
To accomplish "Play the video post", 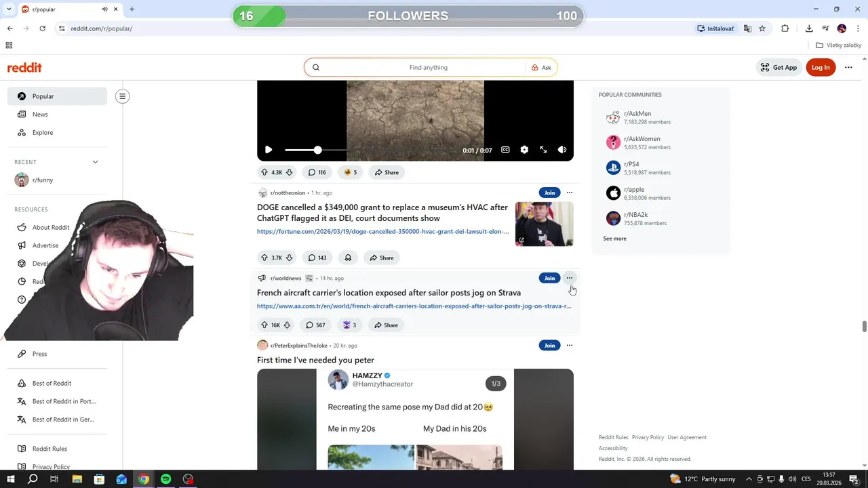I will click(269, 150).
